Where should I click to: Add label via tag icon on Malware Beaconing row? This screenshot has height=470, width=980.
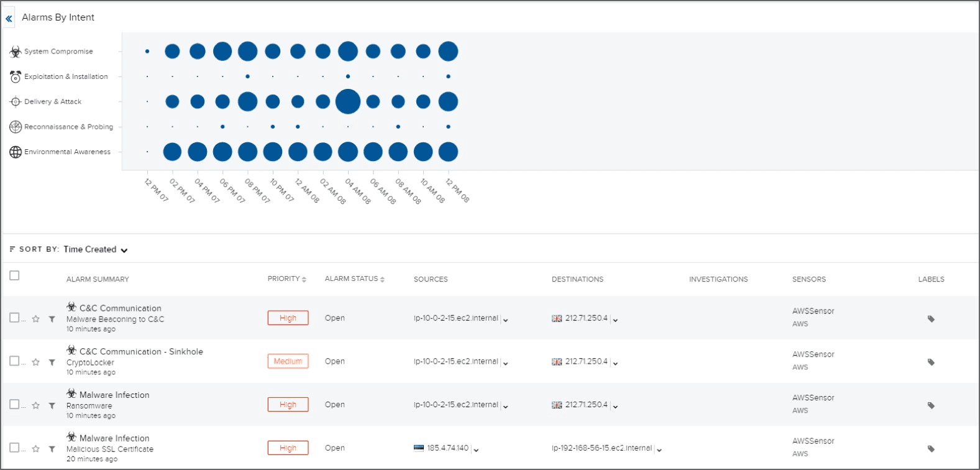[931, 319]
